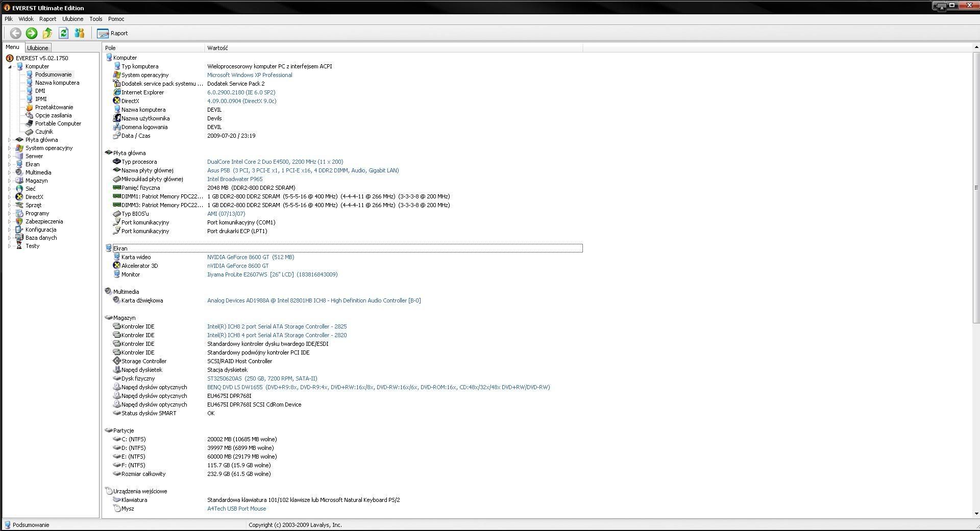980x531 pixels.
Task: Open the Raport menu
Action: 47,19
